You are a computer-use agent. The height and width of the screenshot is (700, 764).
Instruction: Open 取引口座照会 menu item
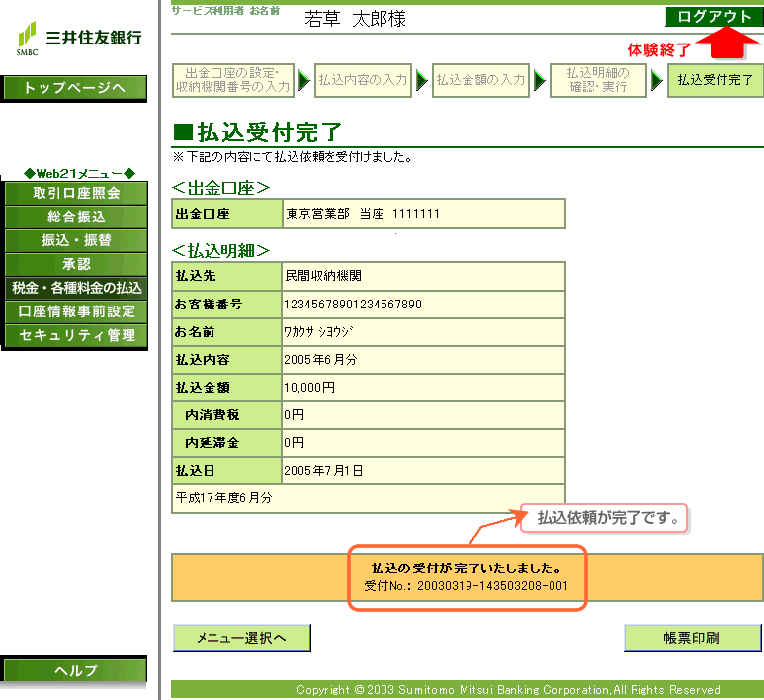pos(76,193)
